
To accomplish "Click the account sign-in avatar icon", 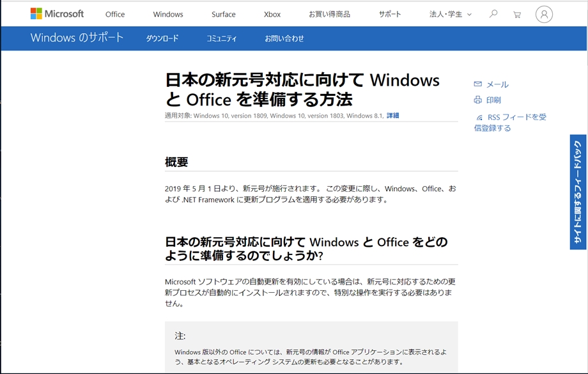I will [x=544, y=14].
